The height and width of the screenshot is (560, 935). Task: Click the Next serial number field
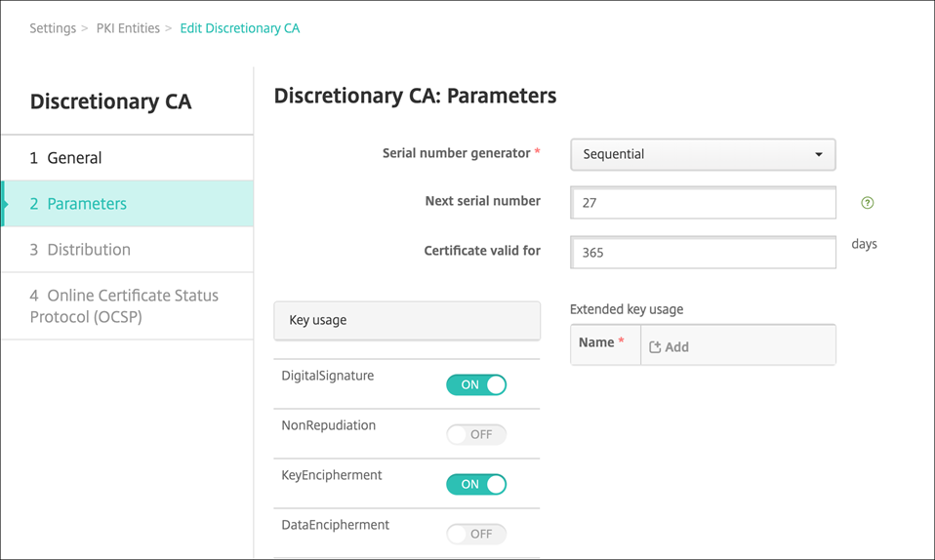coord(703,203)
